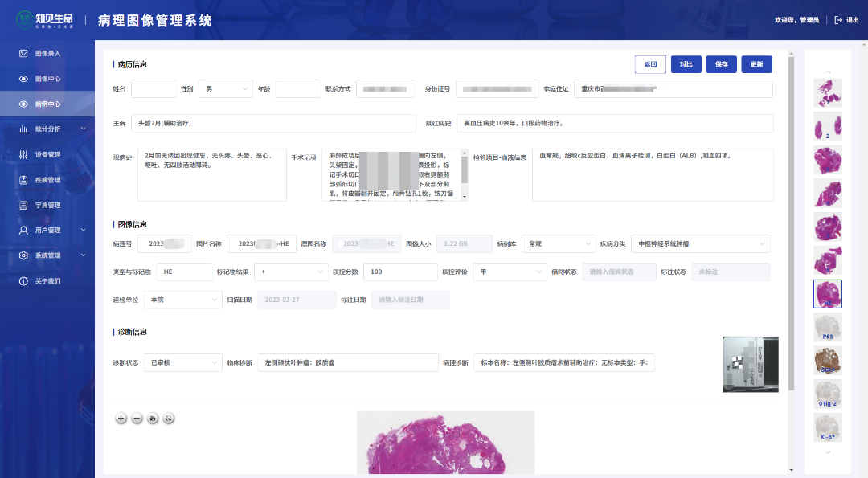Click the logout icon at top right
The image size is (868, 478).
[x=839, y=20]
